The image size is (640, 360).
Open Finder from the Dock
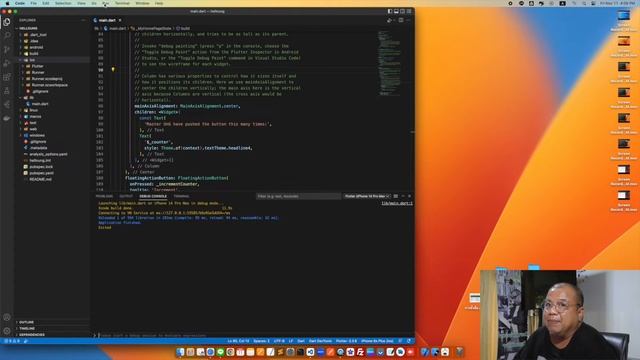pos(180,352)
